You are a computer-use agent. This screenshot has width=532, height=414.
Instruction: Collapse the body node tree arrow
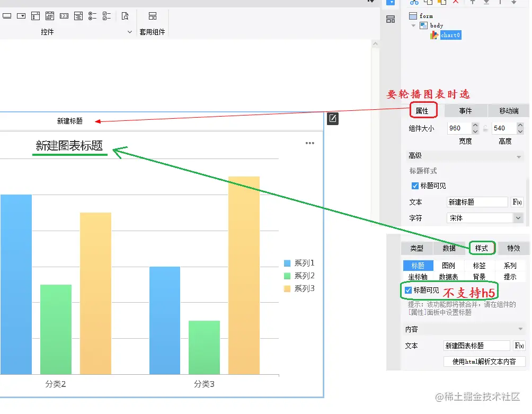point(413,25)
